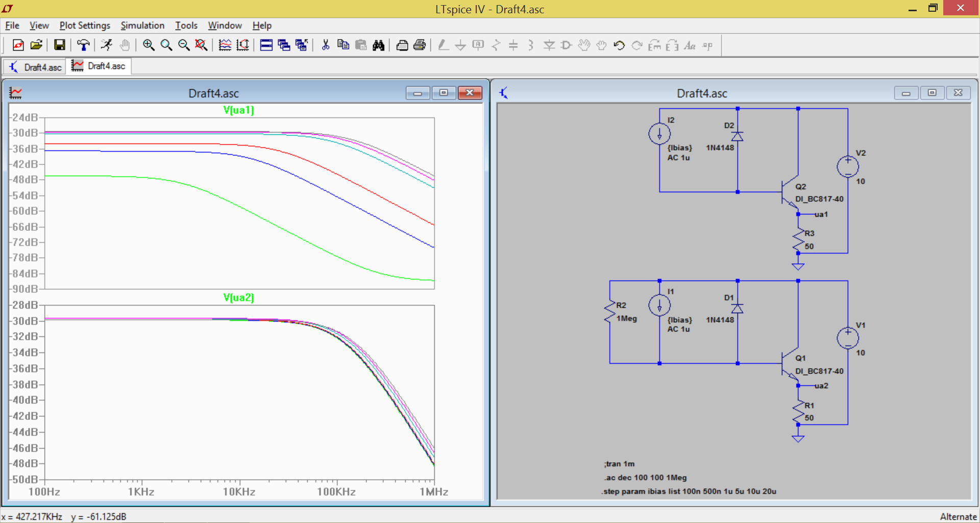Click the V(ua1) trace label
Viewport: 980px width, 523px height.
point(238,110)
